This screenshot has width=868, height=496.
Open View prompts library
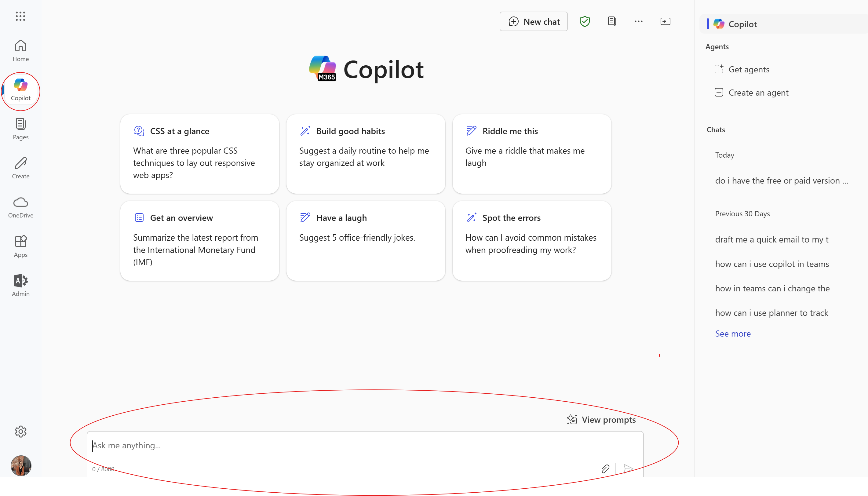click(601, 420)
